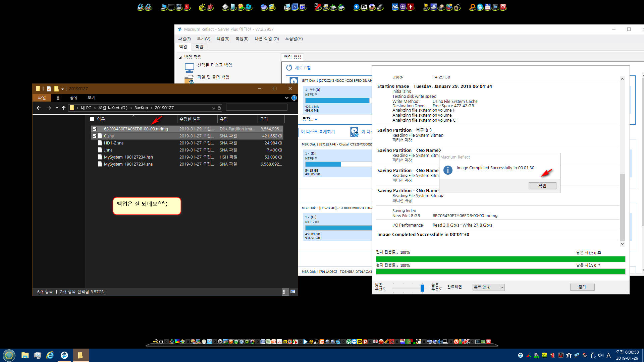Click the 새로고침 refresh link
This screenshot has height=362, width=644.
click(303, 68)
